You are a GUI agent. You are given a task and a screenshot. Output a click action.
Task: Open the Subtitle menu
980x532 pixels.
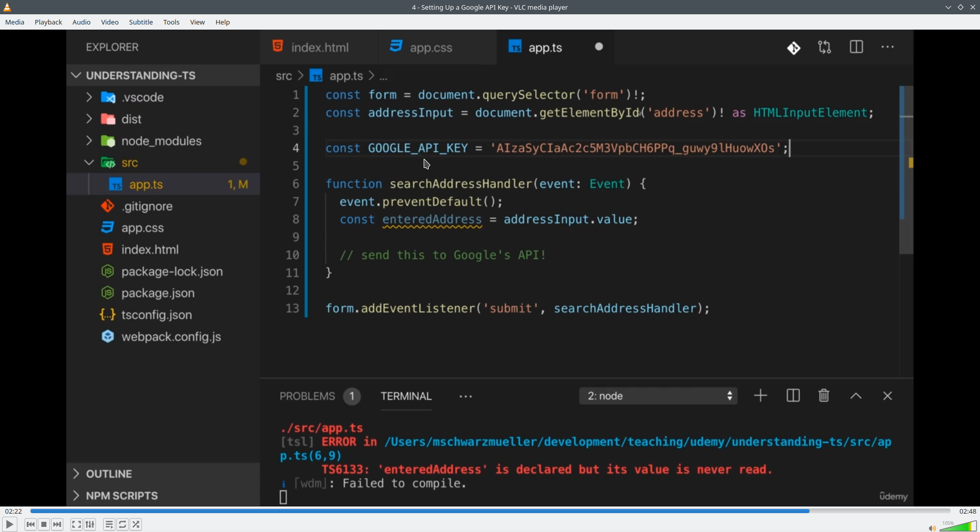[141, 22]
